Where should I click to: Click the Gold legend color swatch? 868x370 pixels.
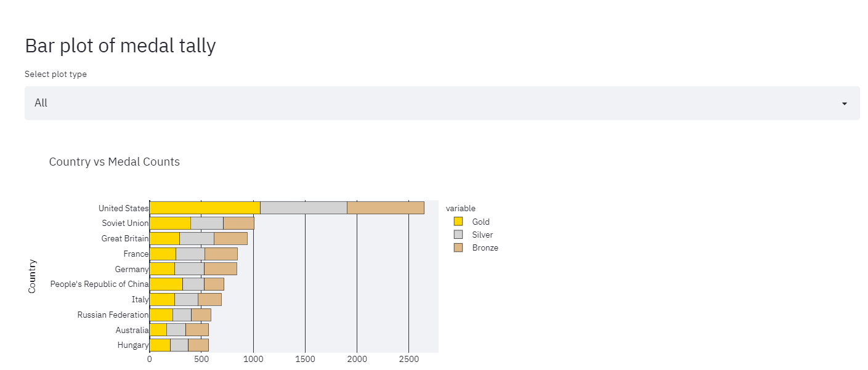pos(458,222)
